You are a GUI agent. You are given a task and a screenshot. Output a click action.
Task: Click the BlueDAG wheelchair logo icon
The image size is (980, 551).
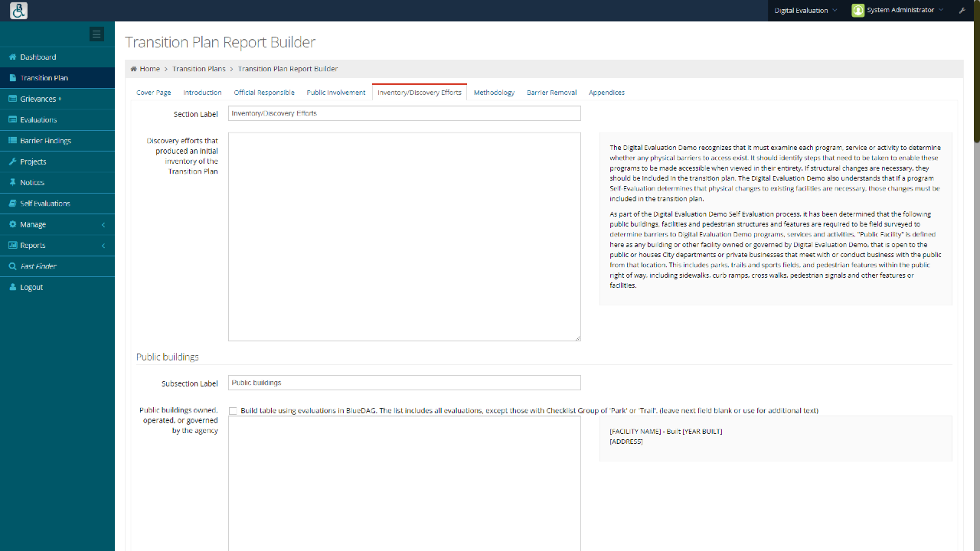[18, 11]
